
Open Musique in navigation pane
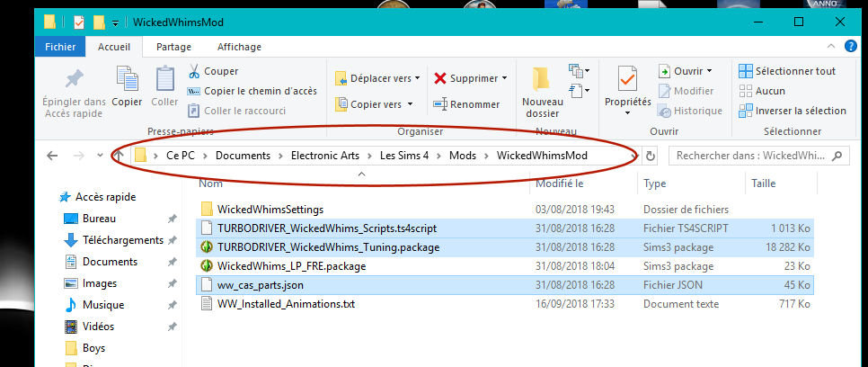click(94, 305)
